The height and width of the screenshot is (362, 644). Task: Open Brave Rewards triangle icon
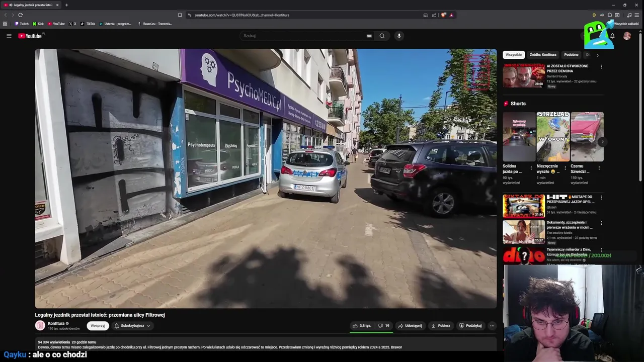(451, 15)
